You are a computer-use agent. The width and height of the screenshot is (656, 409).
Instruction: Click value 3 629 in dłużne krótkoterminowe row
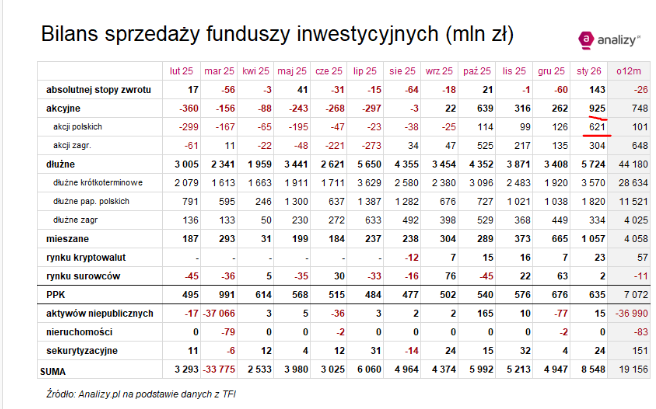coord(369,183)
